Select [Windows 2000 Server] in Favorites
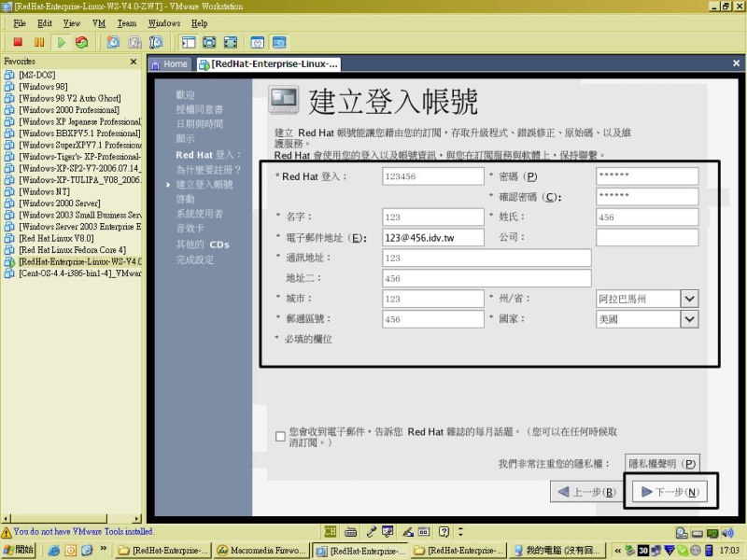Image resolution: width=747 pixels, height=560 pixels. point(60,203)
